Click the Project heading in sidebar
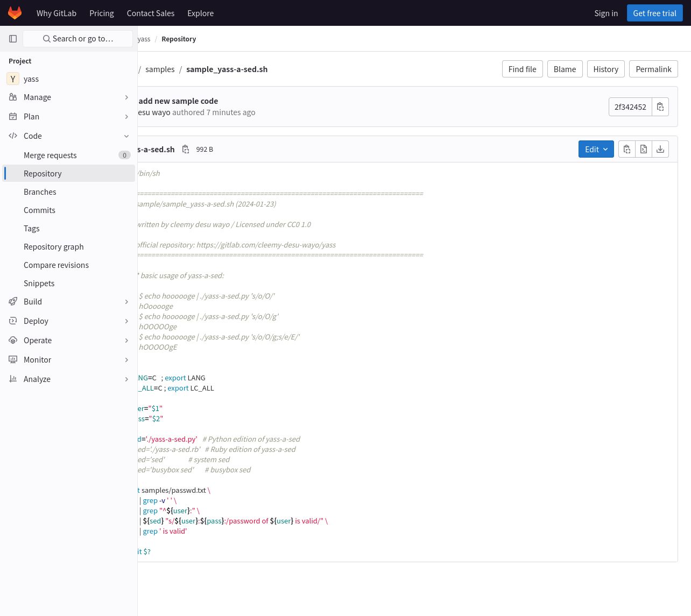The height and width of the screenshot is (616, 691). [20, 61]
